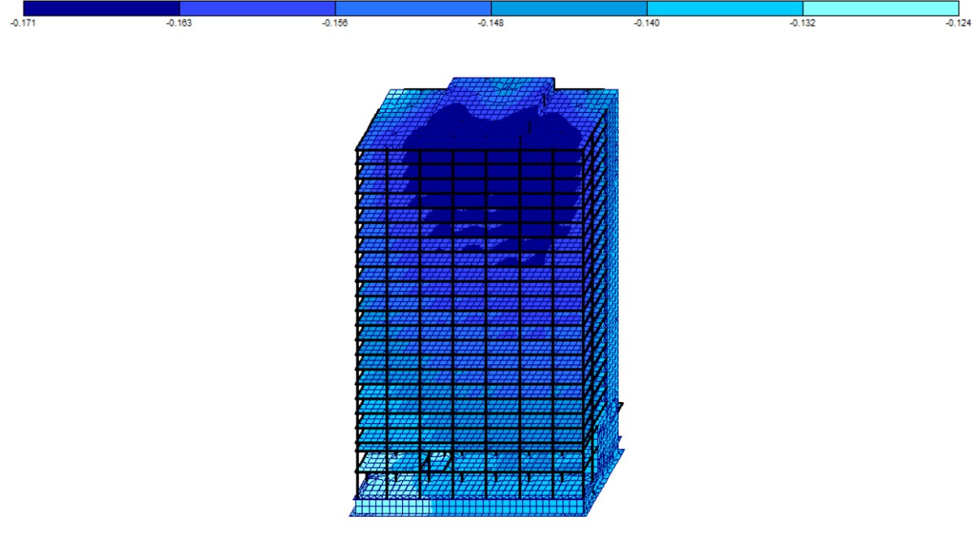Pick the -0.148 legend value label
Screen dimensions: 980x534
(x=491, y=23)
